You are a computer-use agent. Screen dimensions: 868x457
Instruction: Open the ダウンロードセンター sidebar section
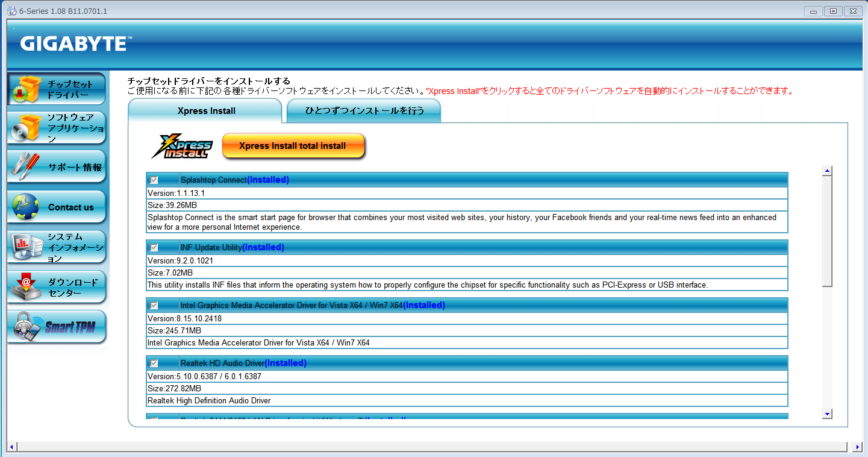[x=57, y=287]
